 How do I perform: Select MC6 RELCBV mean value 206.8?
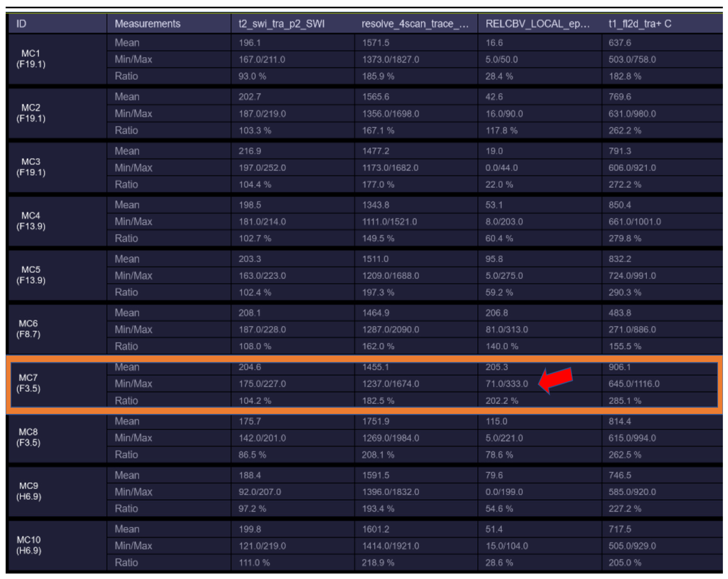coord(496,313)
